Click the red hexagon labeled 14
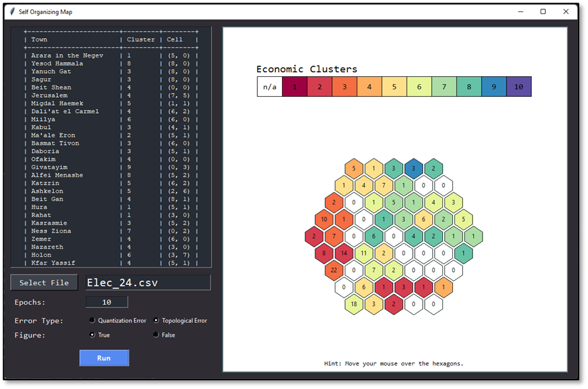Image resolution: width=588 pixels, height=389 pixels. click(344, 253)
